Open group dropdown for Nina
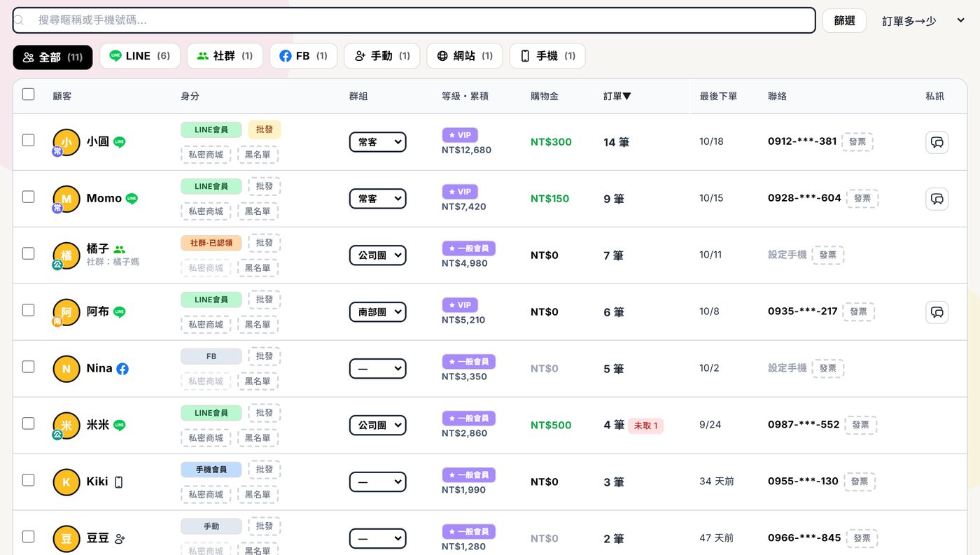Screen dimensions: 980x555 pyautogui.click(x=378, y=369)
